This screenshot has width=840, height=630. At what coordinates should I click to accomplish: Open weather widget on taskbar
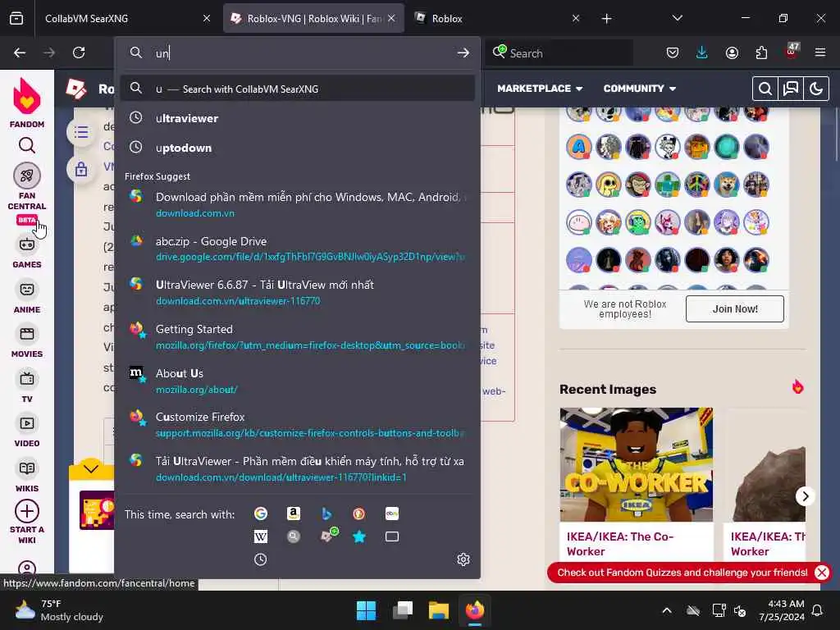point(59,610)
